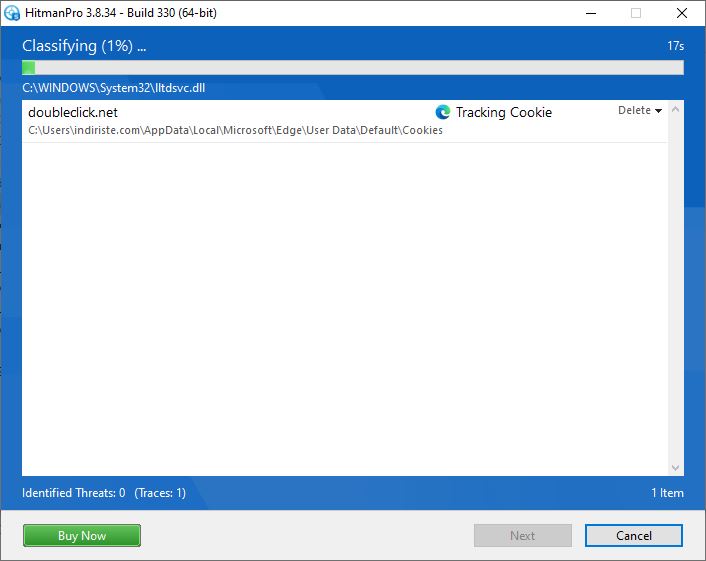Click the HitmanPro logo icon in title bar
The image size is (706, 561).
tap(12, 13)
